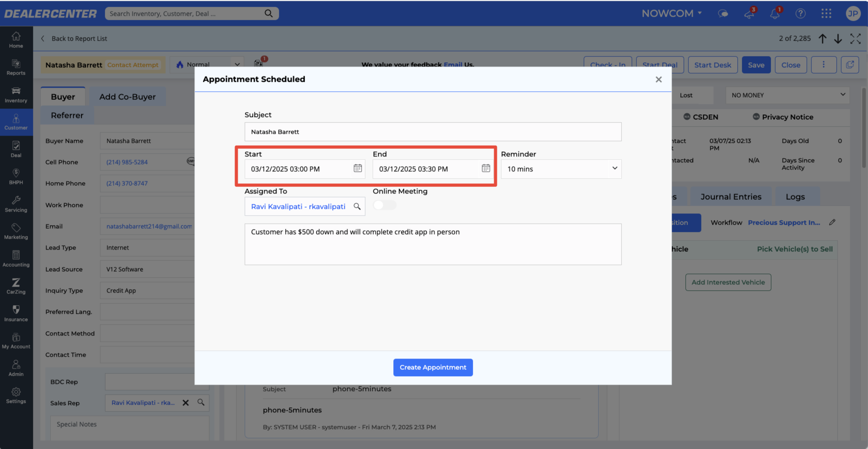Open Accounting in the sidebar
The width and height of the screenshot is (868, 449).
(x=16, y=259)
